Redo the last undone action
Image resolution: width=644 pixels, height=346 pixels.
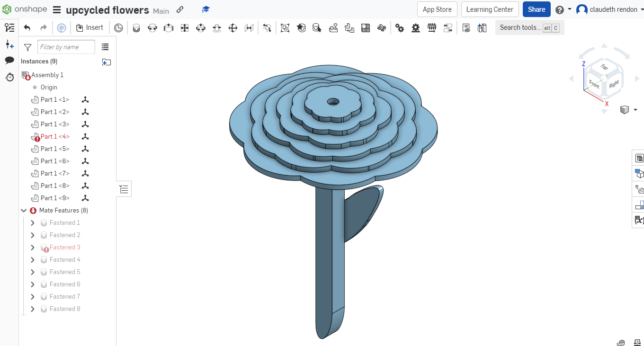pos(44,28)
